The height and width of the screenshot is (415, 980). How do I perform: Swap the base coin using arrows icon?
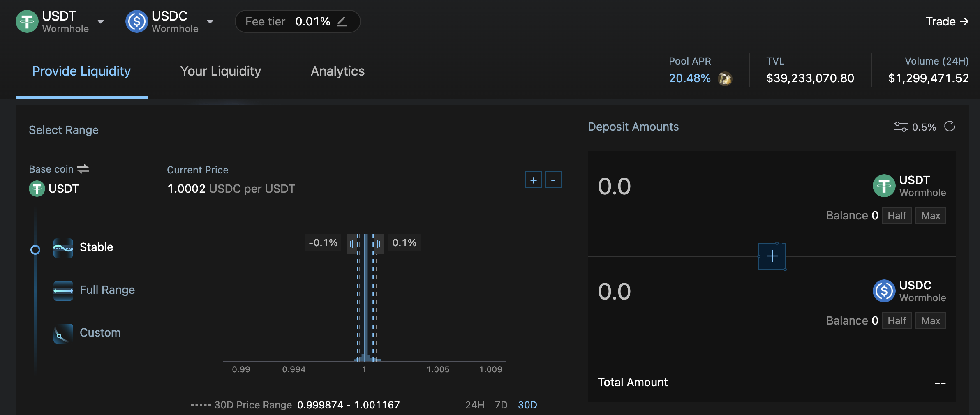coord(83,169)
